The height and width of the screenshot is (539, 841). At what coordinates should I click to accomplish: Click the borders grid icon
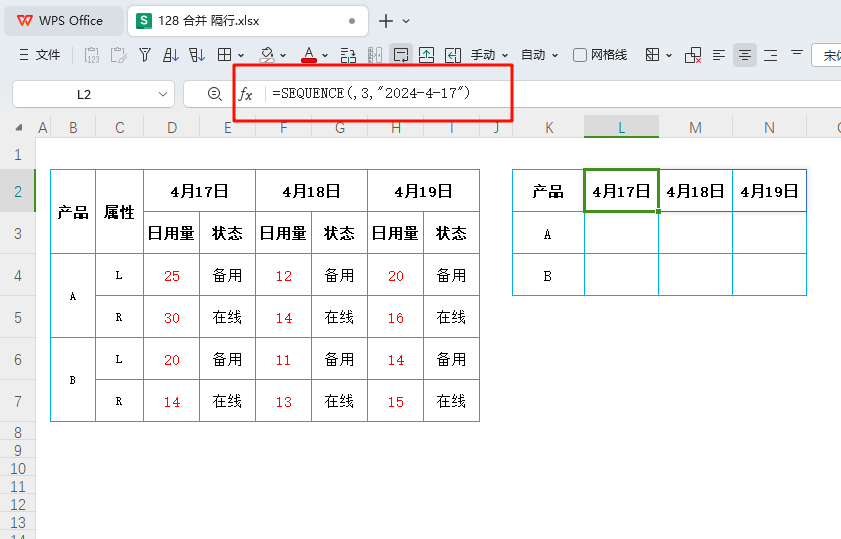[x=224, y=55]
